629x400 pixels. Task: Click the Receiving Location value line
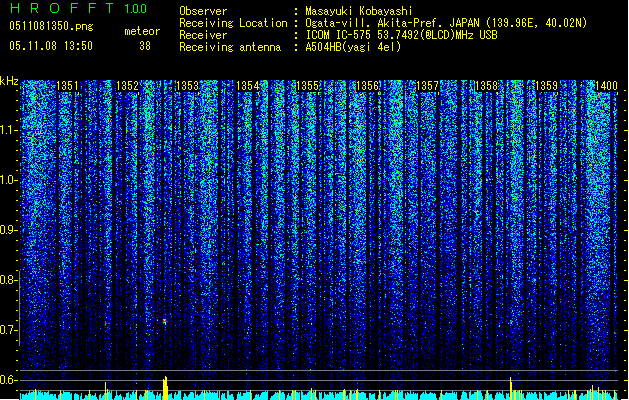[446, 23]
